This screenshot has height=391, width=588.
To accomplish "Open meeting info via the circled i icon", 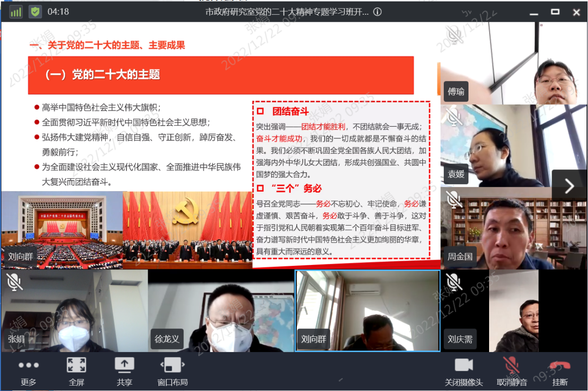I will [377, 12].
